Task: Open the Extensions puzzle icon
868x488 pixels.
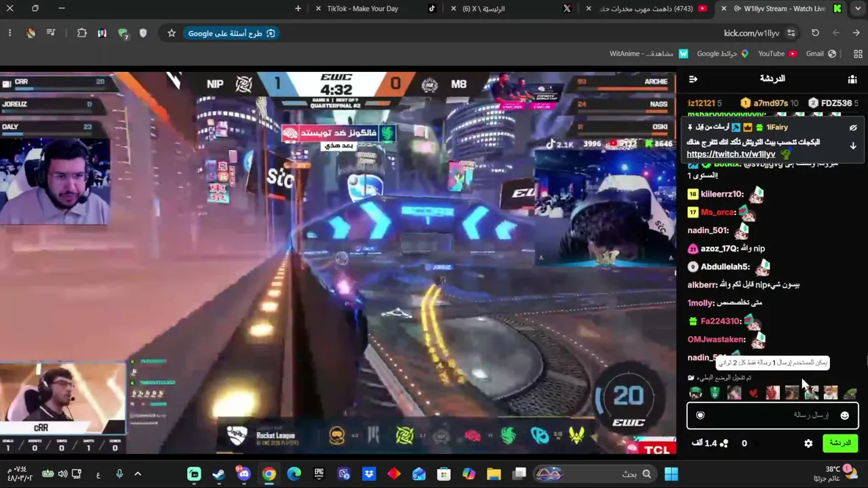Action: [x=81, y=33]
